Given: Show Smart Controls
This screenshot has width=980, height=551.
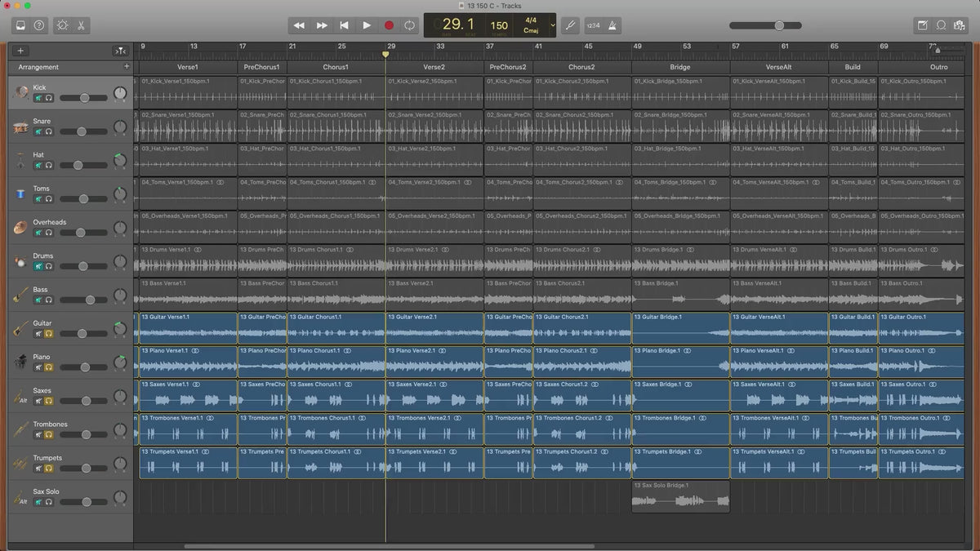Looking at the screenshot, I should (63, 25).
